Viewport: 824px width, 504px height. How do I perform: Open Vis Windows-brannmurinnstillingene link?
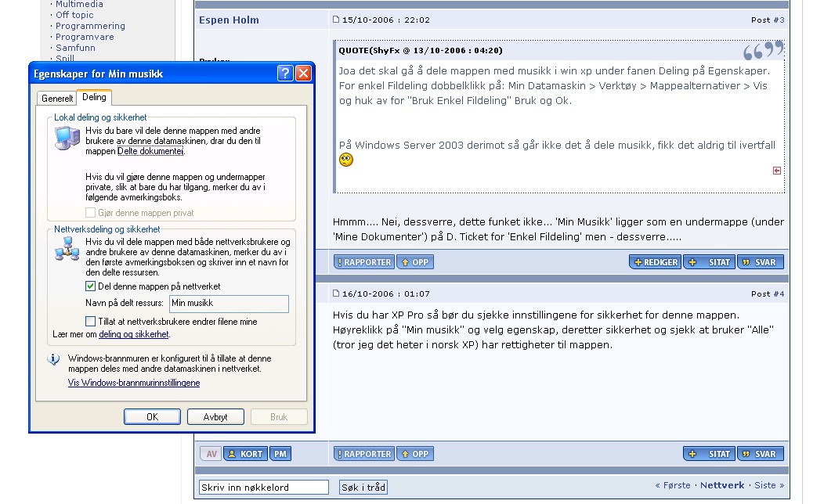tap(134, 383)
